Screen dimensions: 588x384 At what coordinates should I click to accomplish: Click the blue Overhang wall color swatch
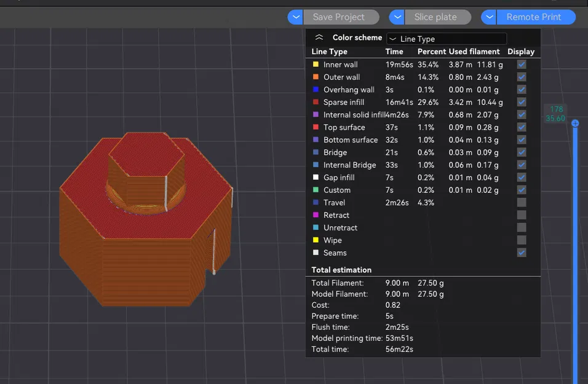(316, 90)
